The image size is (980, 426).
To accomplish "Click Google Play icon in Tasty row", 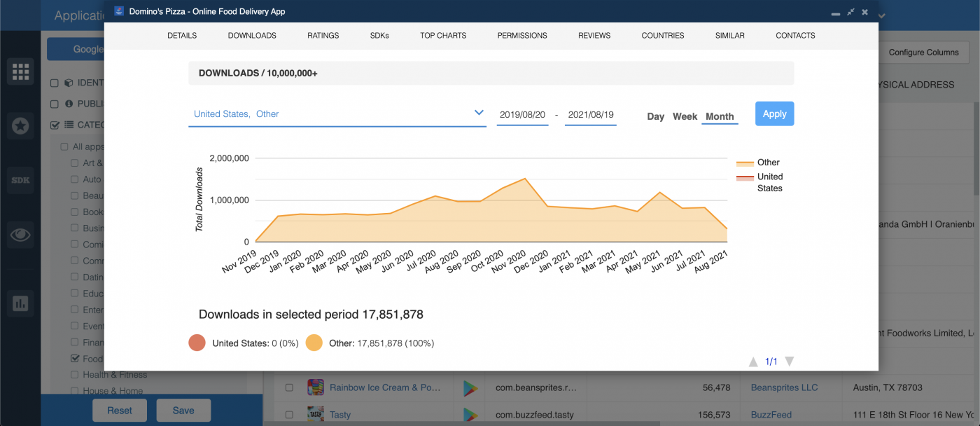I will [x=471, y=415].
